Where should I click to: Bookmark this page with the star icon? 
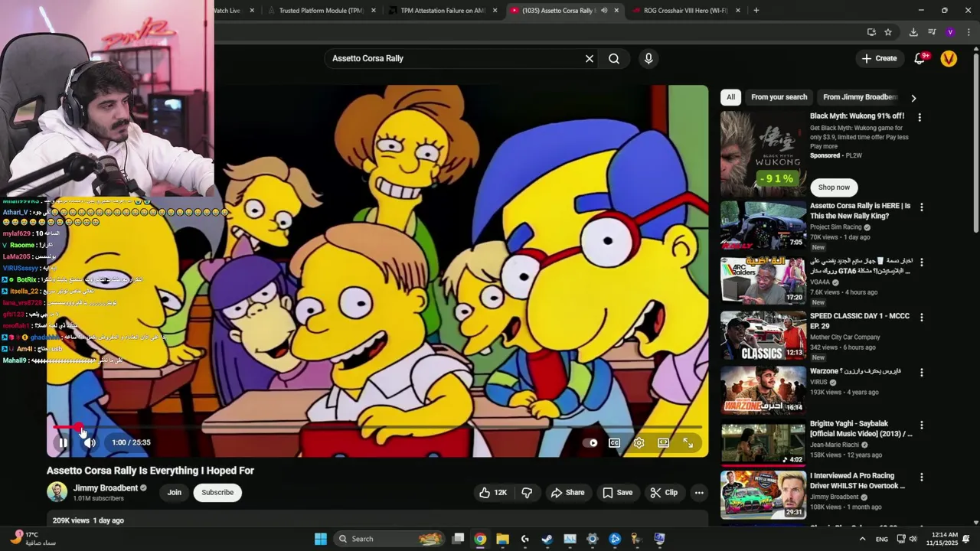point(888,32)
